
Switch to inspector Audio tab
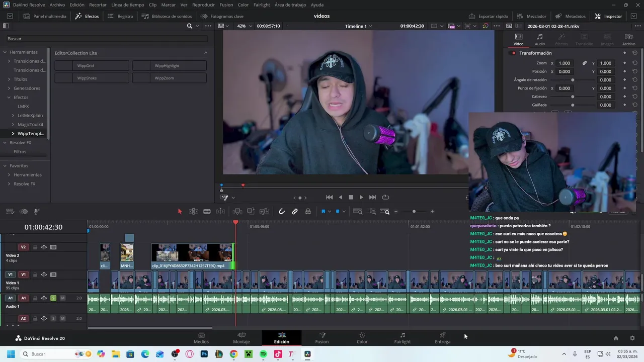(x=540, y=40)
